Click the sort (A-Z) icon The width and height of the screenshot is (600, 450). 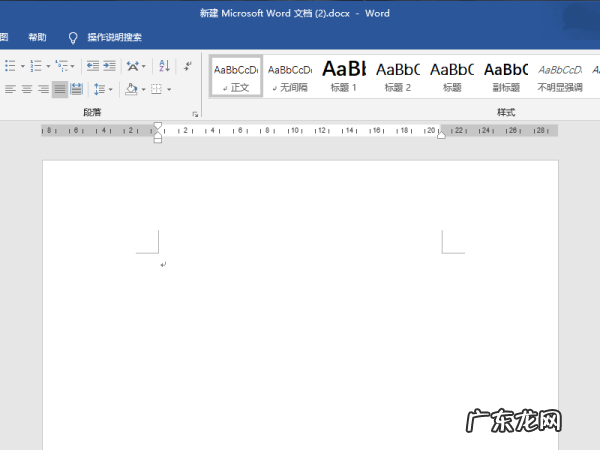tap(164, 66)
